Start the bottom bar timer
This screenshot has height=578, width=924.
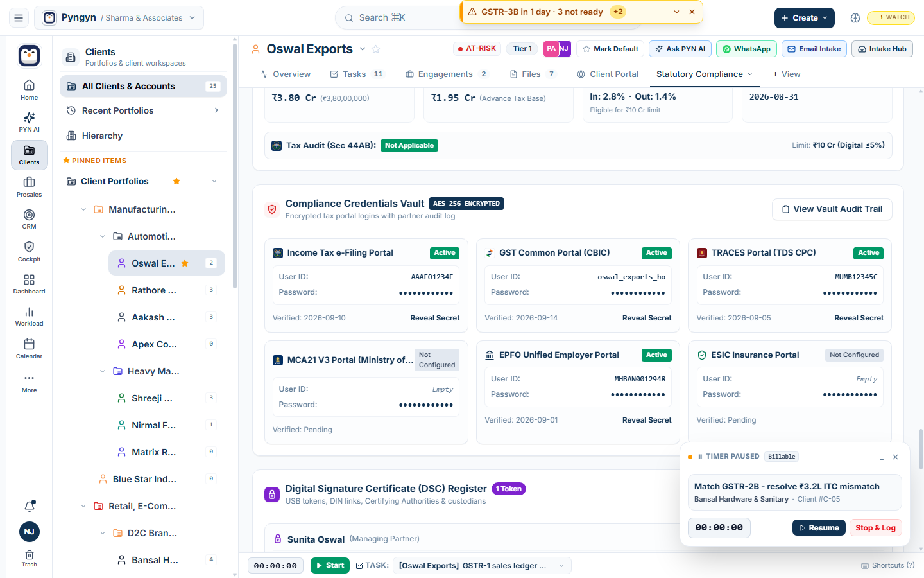pos(330,565)
